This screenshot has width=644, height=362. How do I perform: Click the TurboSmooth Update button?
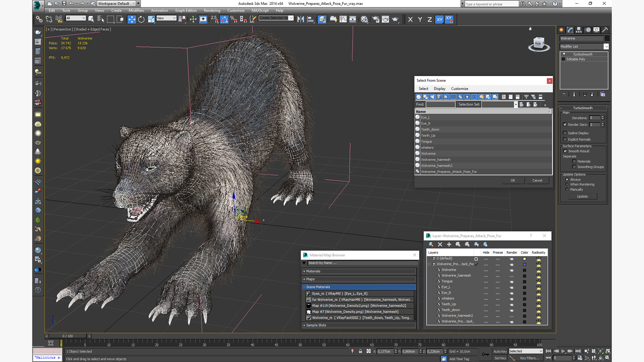click(x=582, y=196)
